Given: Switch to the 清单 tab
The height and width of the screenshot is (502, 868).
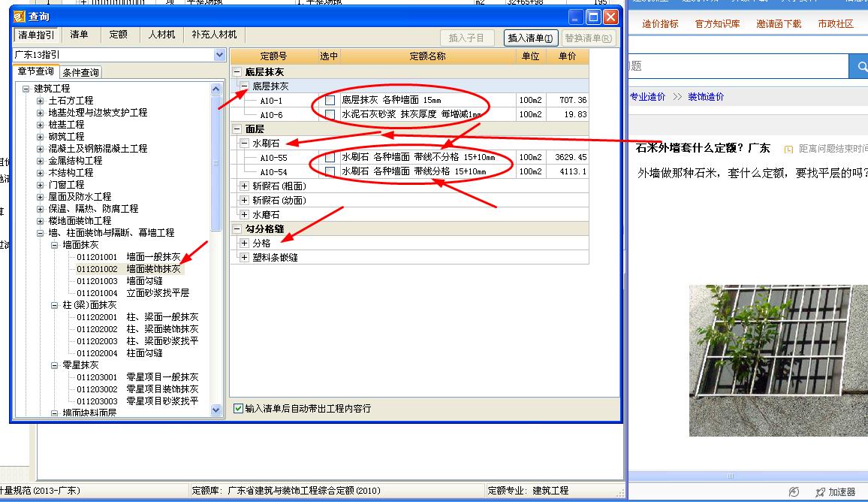Looking at the screenshot, I should [79, 35].
